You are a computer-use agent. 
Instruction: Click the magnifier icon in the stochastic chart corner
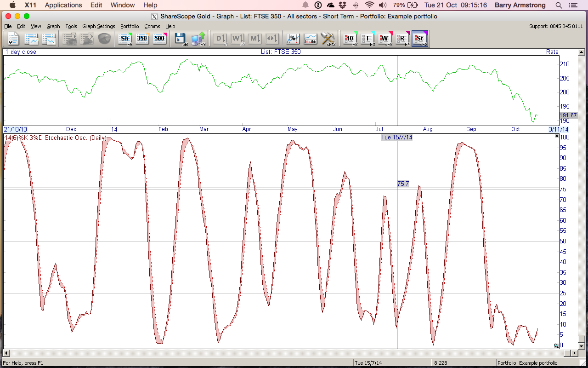556,345
